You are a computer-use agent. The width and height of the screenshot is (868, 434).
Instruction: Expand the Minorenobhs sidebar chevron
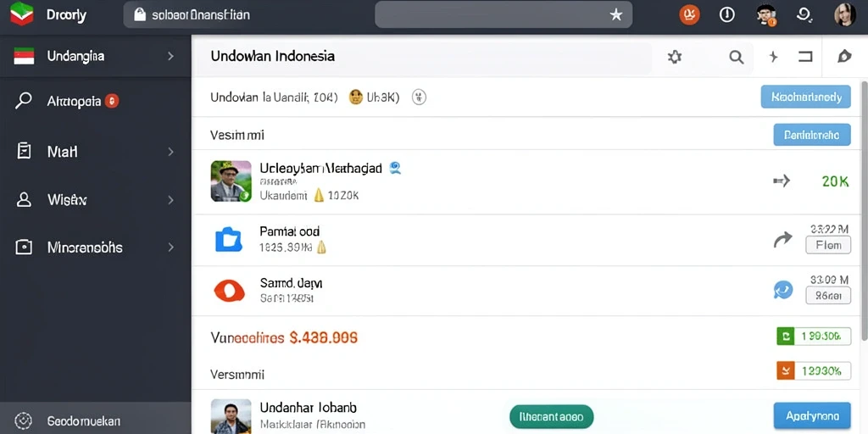(x=170, y=248)
